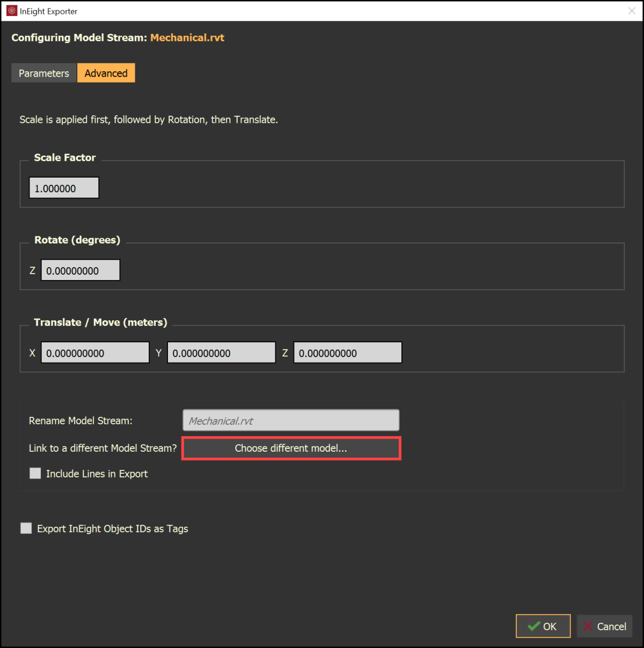Viewport: 644px width, 648px height.
Task: Click the Translate X value field
Action: [95, 353]
